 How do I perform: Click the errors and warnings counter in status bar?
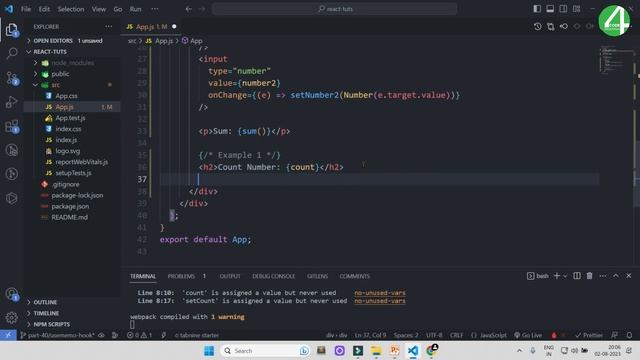pos(139,335)
